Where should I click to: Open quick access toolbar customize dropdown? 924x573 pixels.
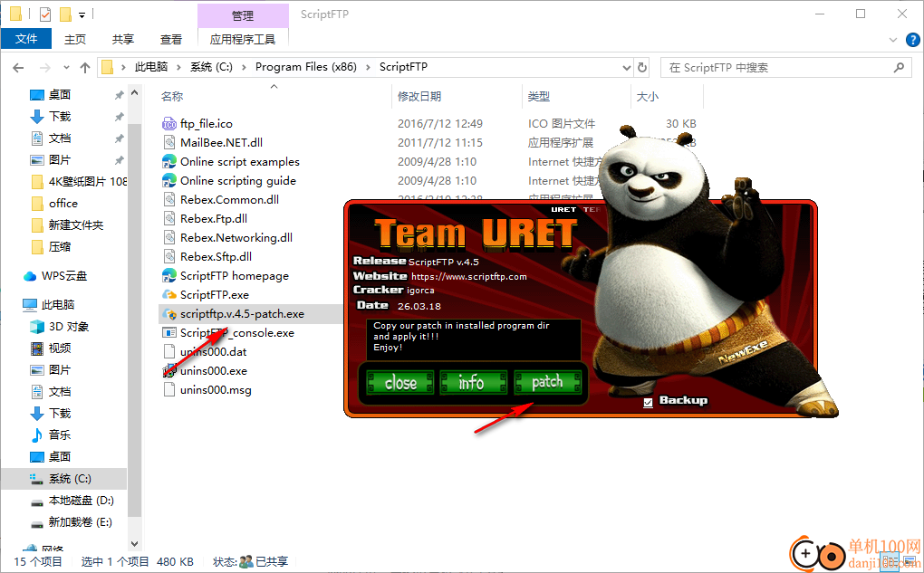click(82, 14)
